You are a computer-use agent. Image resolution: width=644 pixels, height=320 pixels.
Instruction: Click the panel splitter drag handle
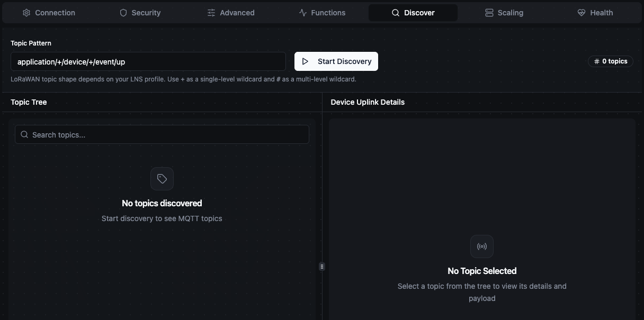tap(322, 267)
